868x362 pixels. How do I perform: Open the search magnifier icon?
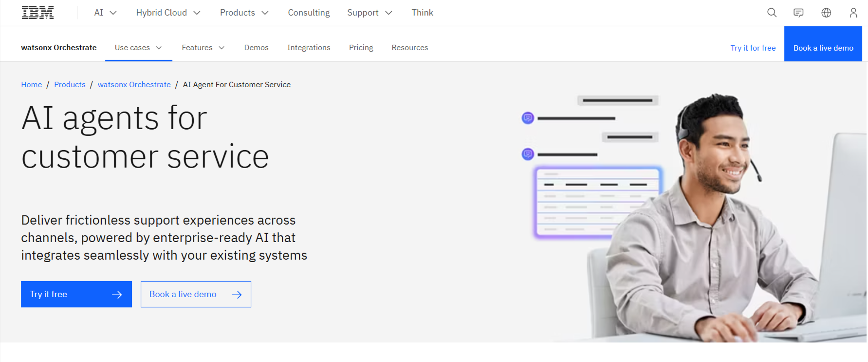(x=772, y=13)
